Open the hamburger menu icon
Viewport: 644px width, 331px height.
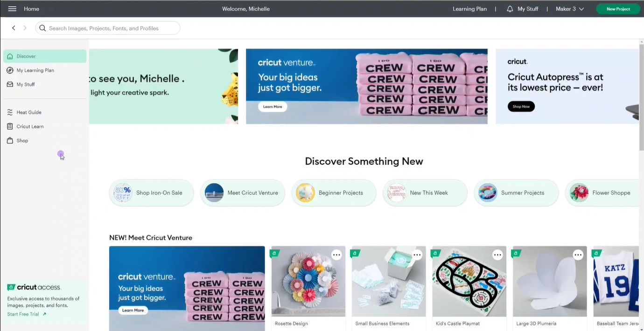click(x=12, y=9)
